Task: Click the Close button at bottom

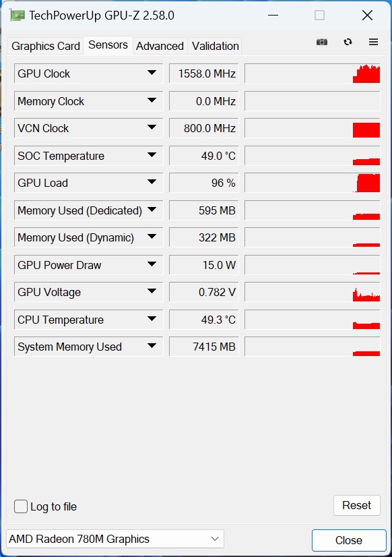Action: (349, 540)
